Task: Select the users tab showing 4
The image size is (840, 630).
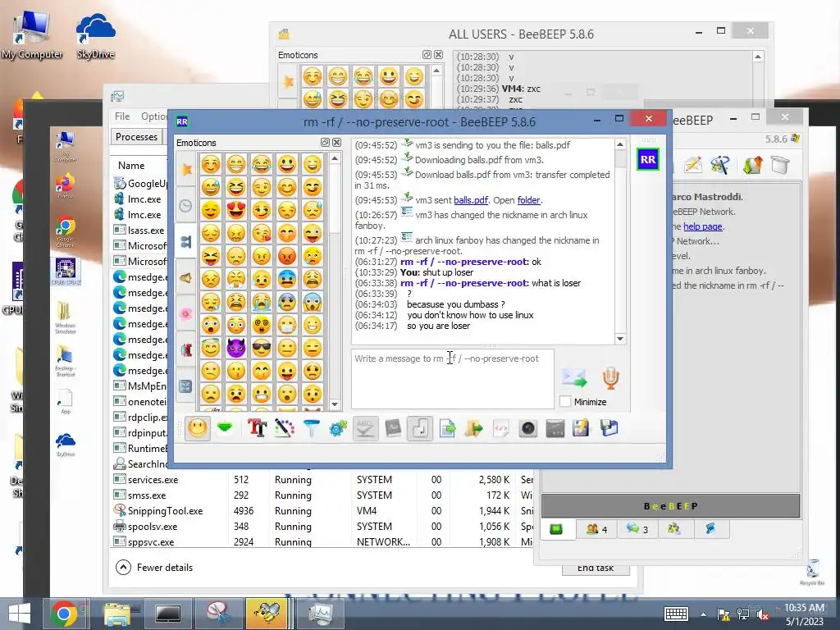Action: pos(596,529)
